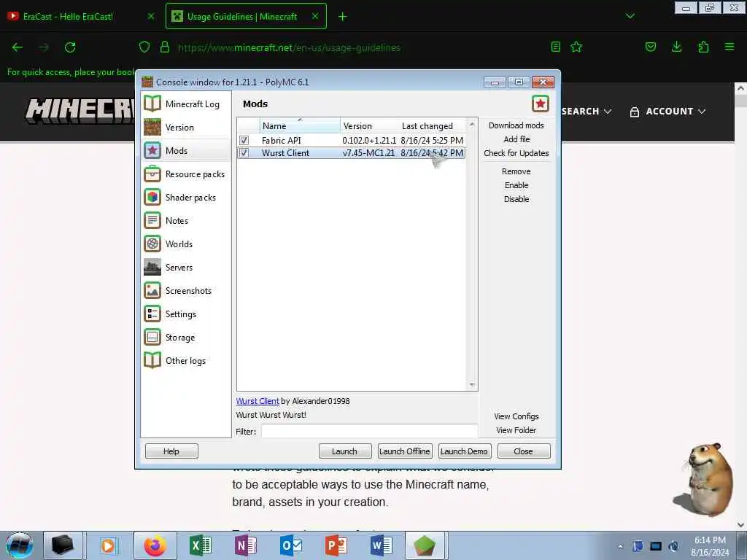Screen dimensions: 747x560
Task: Toggle the Wurst Client mod checkbox
Action: click(244, 153)
